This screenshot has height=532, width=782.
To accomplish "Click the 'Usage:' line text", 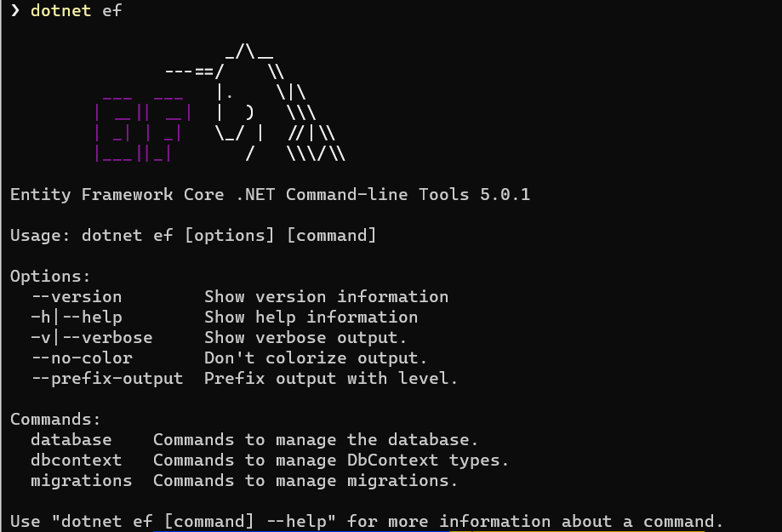I will (x=193, y=236).
